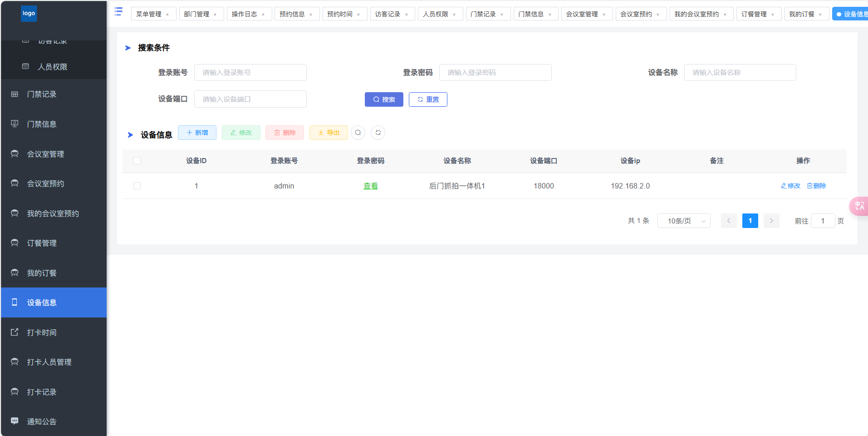Click the round search toggle icon
This screenshot has height=436, width=868.
358,133
